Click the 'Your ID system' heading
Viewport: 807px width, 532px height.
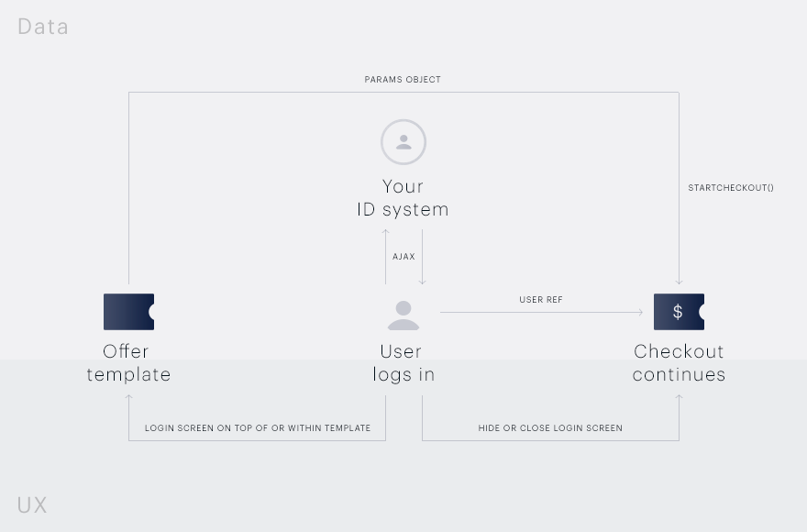pos(403,198)
